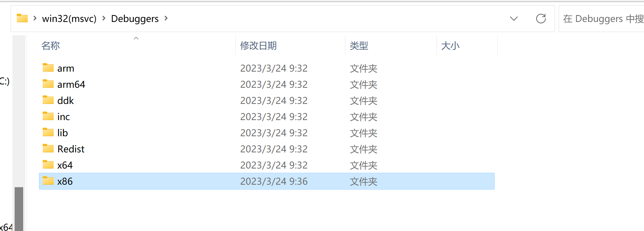Screen dimensions: 644x231
Task: Refresh the Debuggers folder view
Action: 541,19
